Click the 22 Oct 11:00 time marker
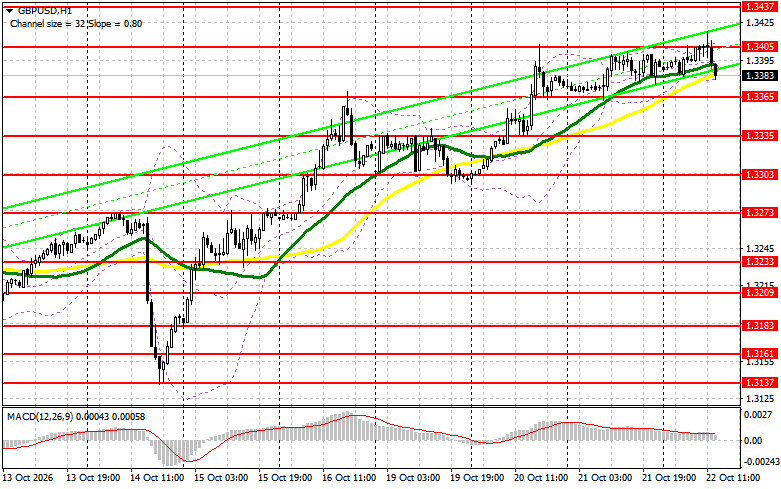Screen dimensions: 781x489 [x=733, y=478]
